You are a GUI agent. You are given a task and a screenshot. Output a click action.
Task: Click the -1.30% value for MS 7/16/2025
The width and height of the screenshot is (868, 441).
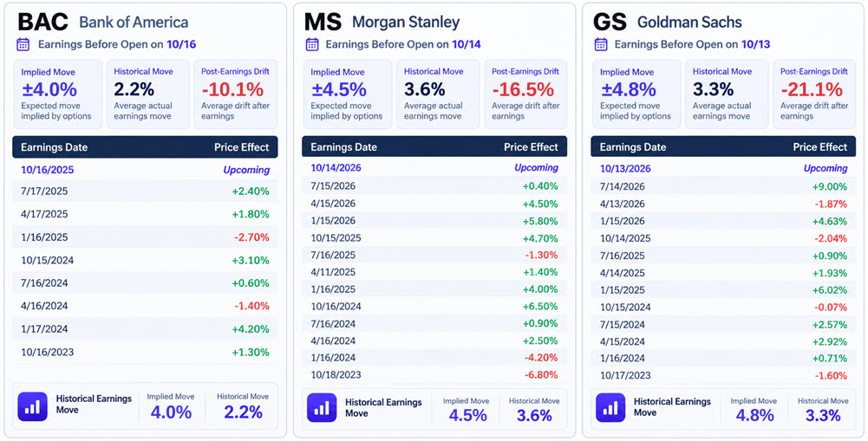click(x=540, y=255)
